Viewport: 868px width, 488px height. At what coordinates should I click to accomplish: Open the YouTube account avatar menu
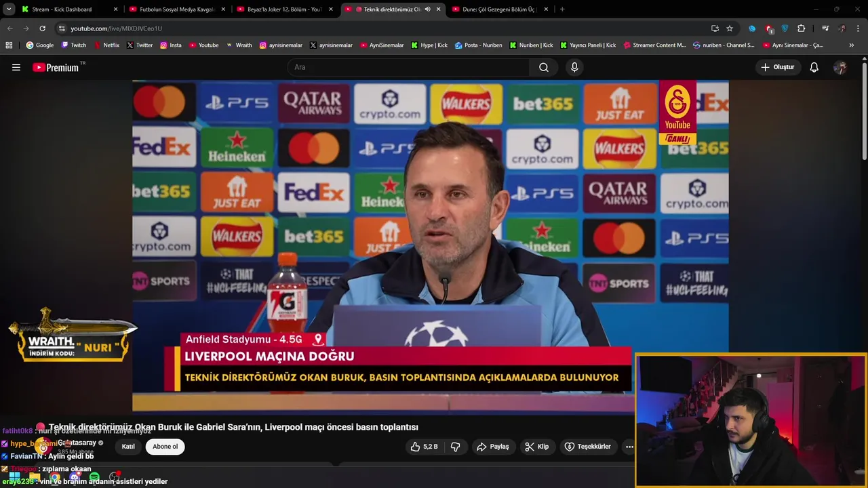pyautogui.click(x=840, y=67)
